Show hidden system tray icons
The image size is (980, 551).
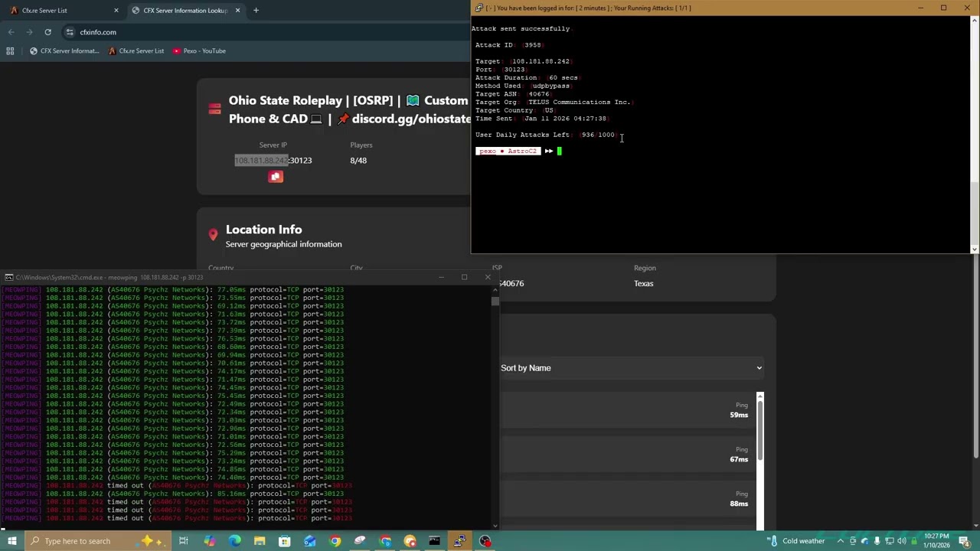coord(840,541)
